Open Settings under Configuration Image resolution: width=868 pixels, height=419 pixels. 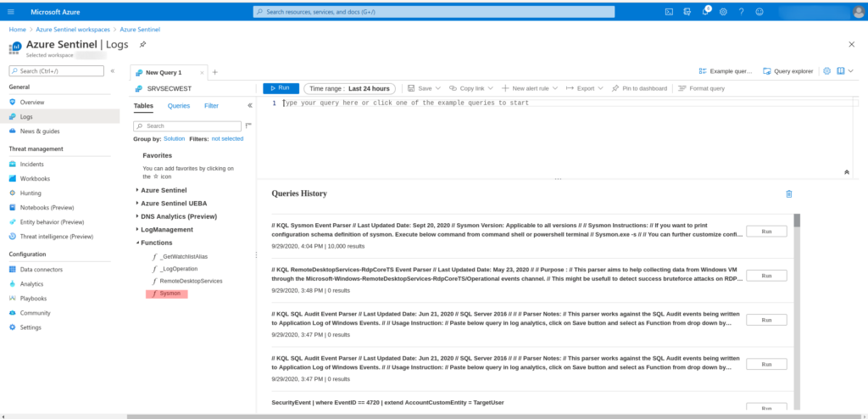point(31,327)
